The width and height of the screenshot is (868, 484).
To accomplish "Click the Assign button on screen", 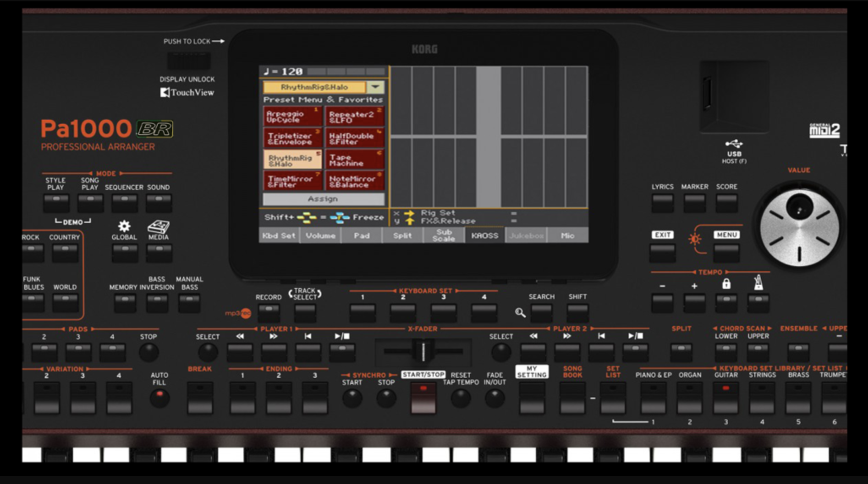I will pyautogui.click(x=323, y=199).
